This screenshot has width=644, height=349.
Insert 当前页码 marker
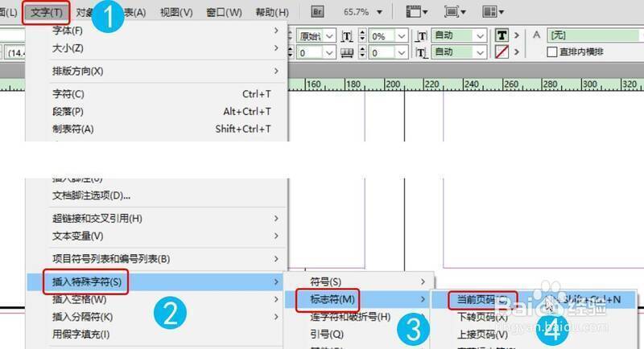534,300
